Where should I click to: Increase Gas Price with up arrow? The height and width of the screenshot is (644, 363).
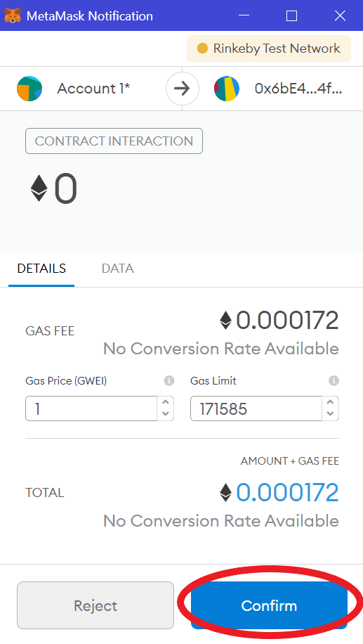(166, 403)
